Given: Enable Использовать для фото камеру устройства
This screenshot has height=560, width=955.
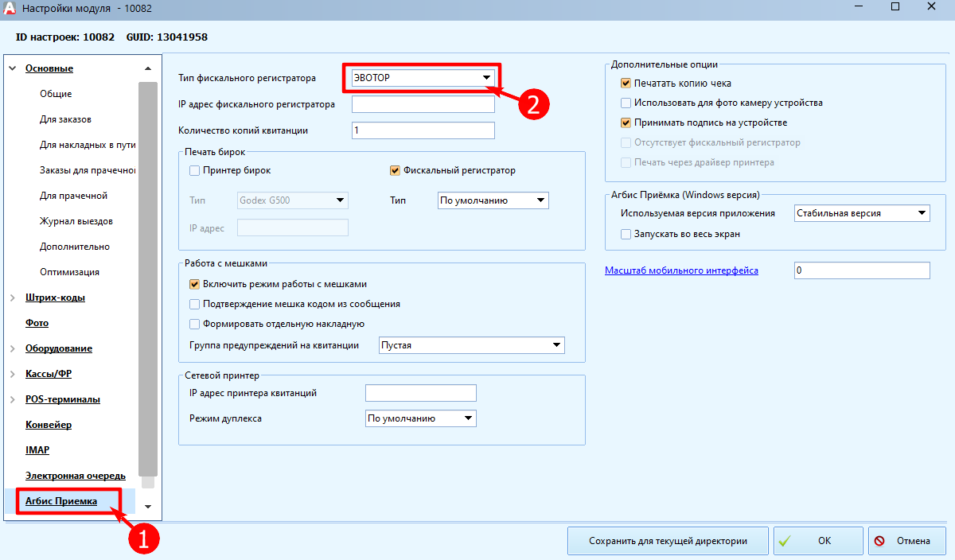Looking at the screenshot, I should point(626,103).
